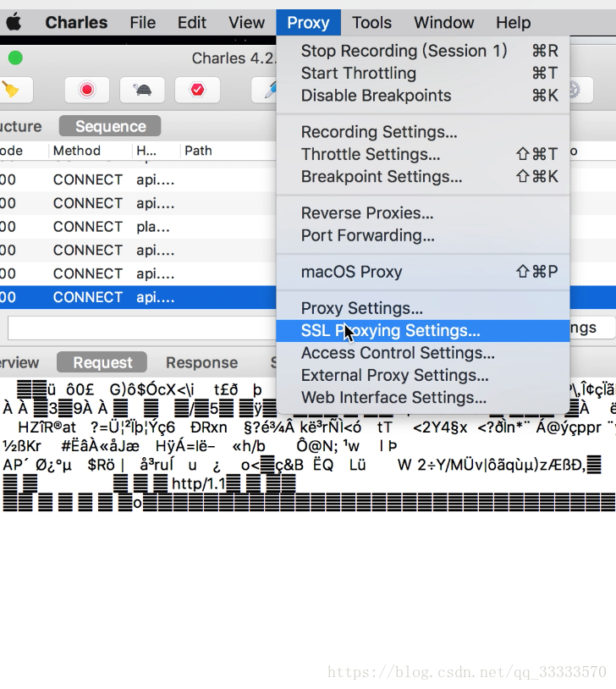Open the Help menu
The height and width of the screenshot is (689, 616).
(513, 22)
